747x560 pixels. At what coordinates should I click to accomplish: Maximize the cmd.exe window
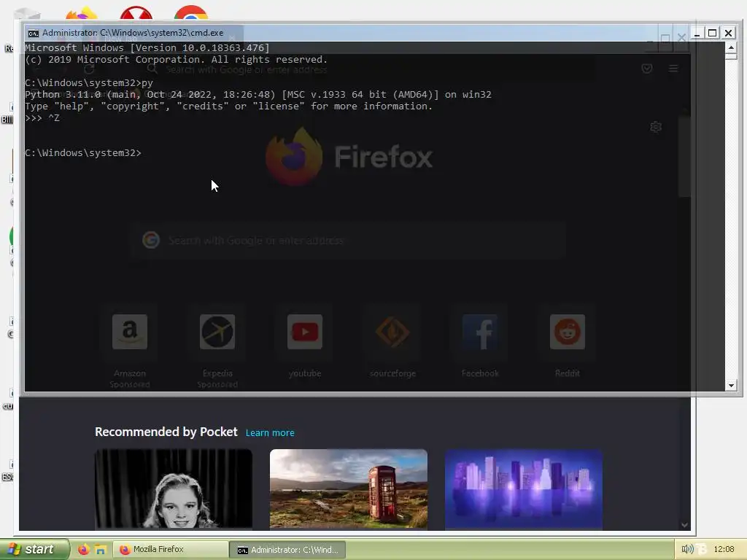point(712,33)
